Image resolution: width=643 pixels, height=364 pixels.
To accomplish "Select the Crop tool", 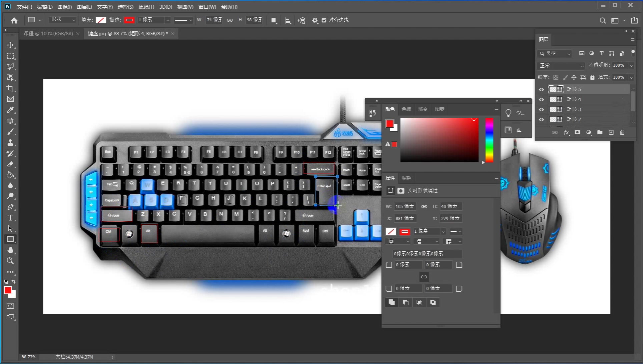I will pos(10,88).
